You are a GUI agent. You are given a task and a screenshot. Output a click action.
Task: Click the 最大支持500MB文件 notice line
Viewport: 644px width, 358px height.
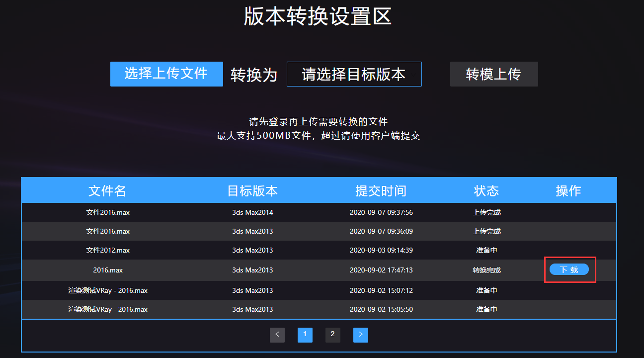(x=318, y=136)
